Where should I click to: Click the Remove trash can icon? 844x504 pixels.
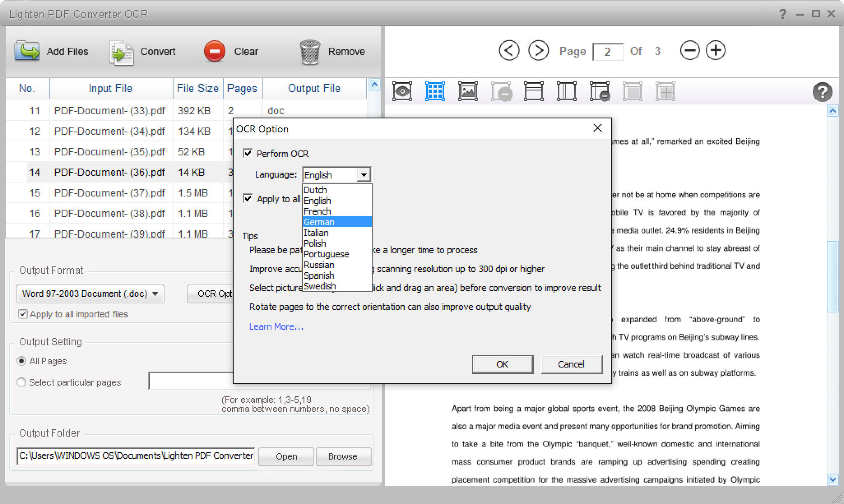pyautogui.click(x=310, y=52)
